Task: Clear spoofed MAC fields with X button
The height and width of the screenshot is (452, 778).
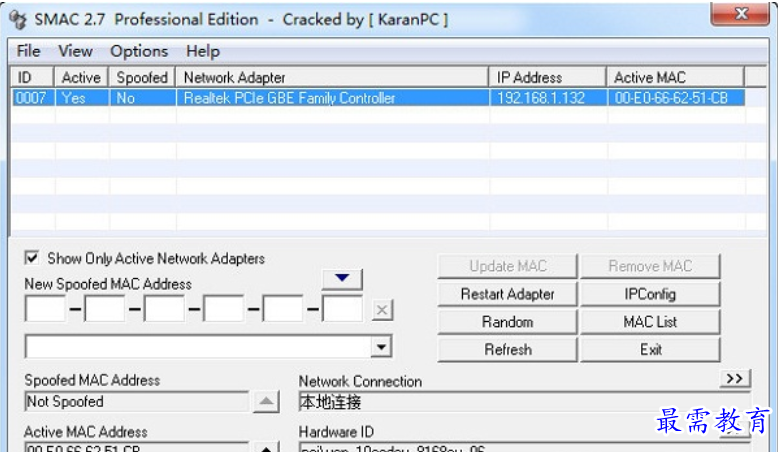Action: [382, 310]
